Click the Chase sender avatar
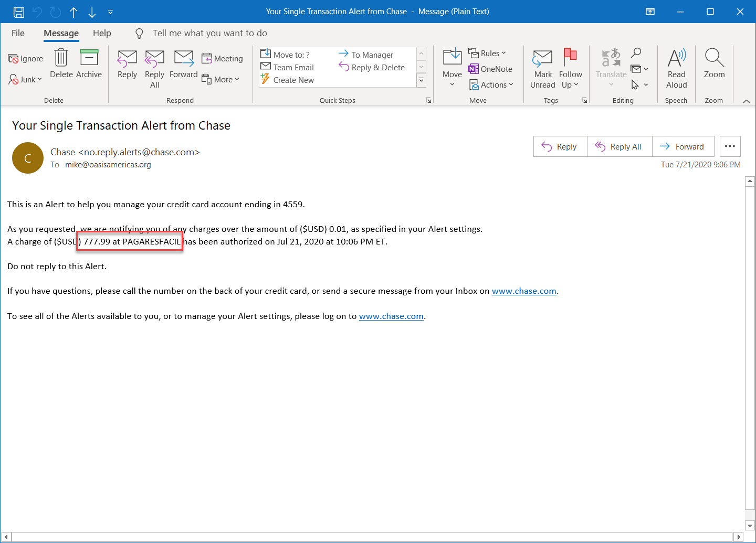Viewport: 756px width, 543px height. (28, 158)
